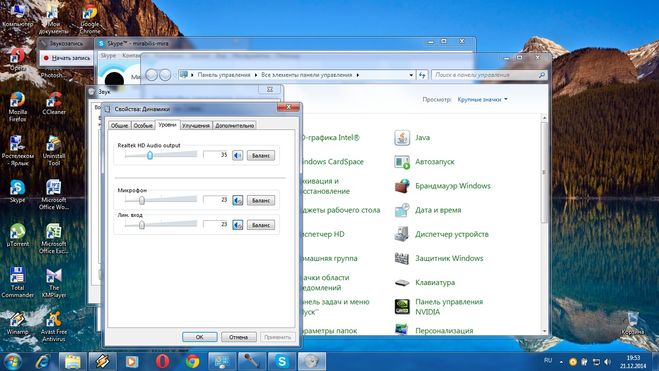Click Windows CardSpace control panel item
This screenshot has height=371, width=659.
coord(333,162)
